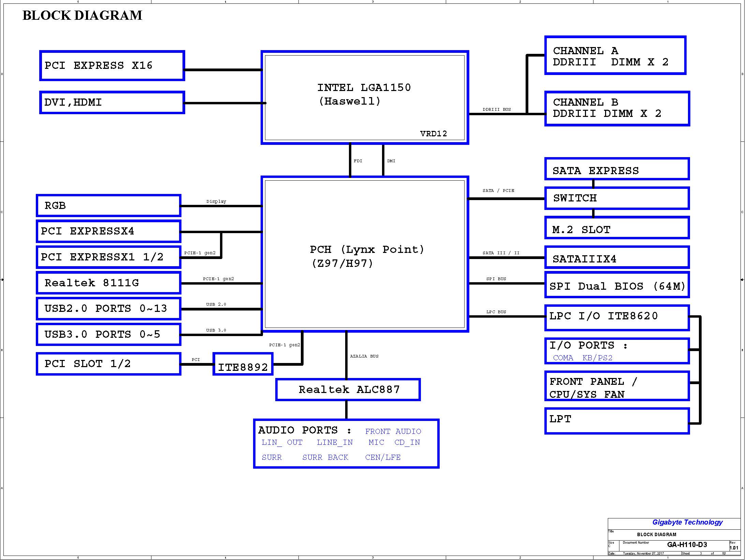Image resolution: width=748 pixels, height=560 pixels.
Task: Click the DMI link label
Action: (x=391, y=161)
